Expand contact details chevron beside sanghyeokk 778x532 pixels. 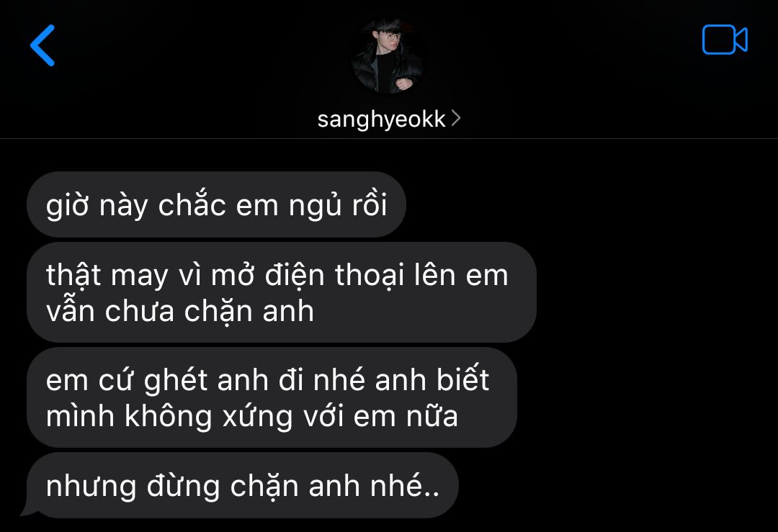point(455,119)
